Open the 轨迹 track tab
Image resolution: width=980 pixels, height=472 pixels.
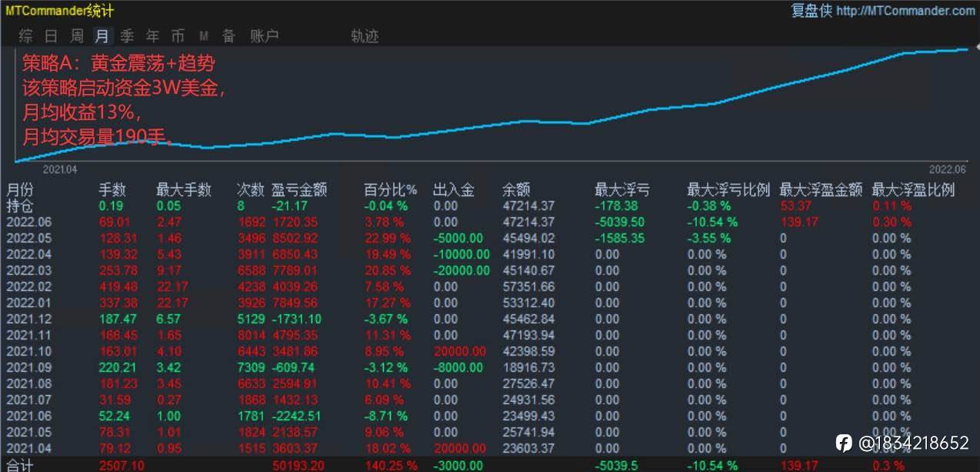[x=365, y=35]
